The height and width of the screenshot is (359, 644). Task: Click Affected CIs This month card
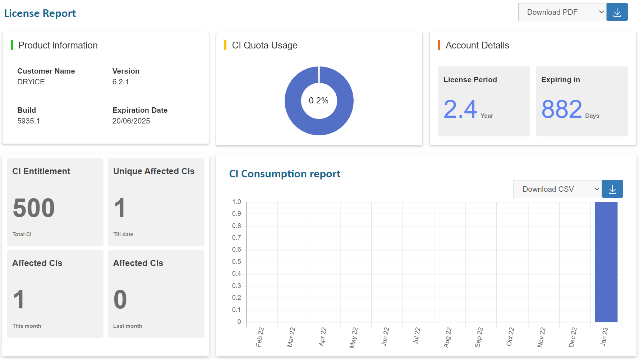(55, 294)
